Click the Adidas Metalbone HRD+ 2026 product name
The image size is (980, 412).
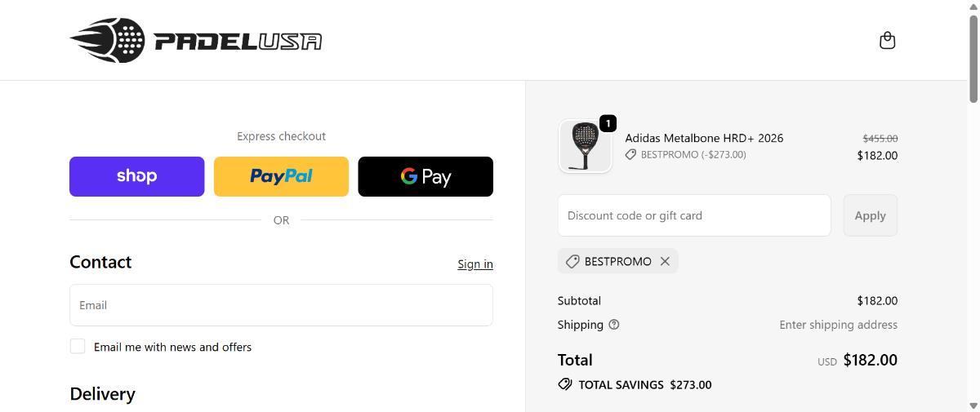[x=704, y=138]
